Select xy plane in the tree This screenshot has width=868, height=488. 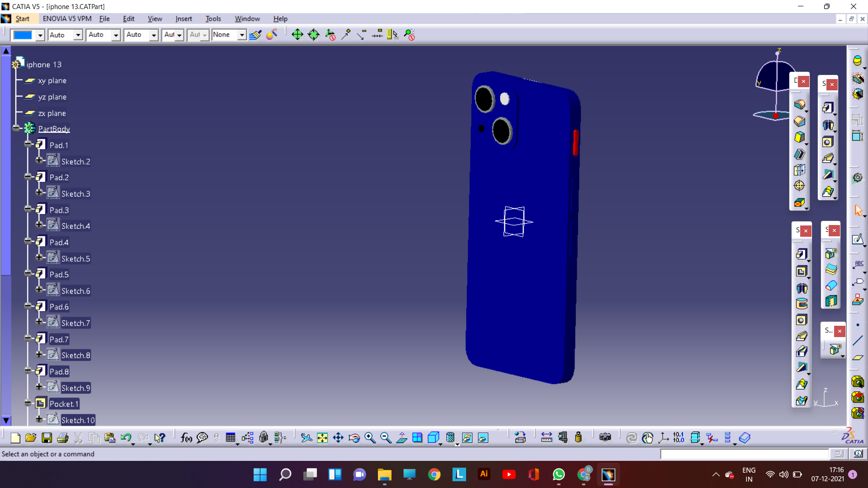[52, 80]
